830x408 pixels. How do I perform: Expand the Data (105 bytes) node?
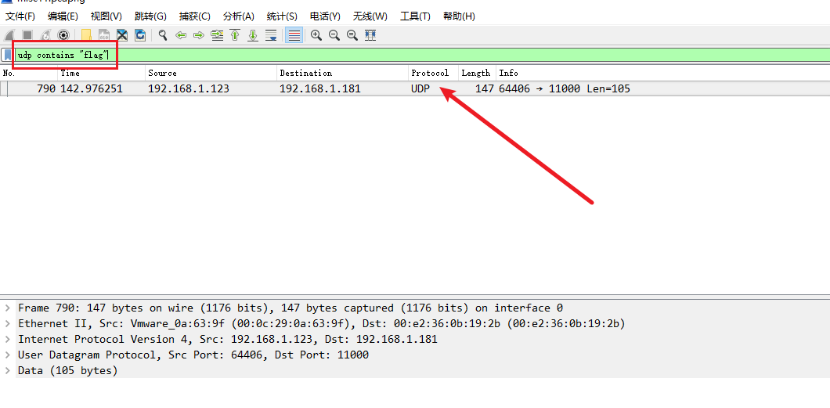pos(8,371)
